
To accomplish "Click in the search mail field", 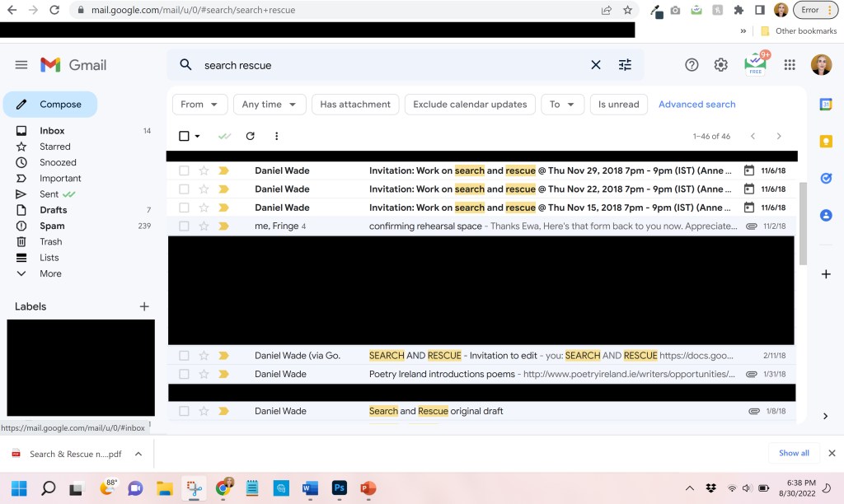I will [387, 65].
